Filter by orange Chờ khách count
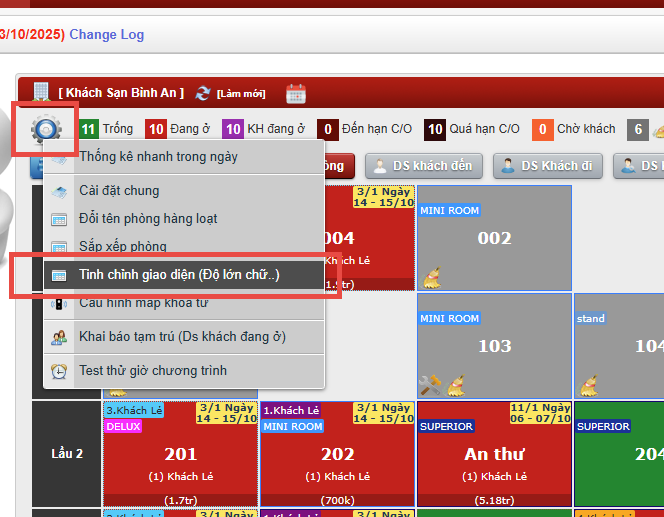The image size is (664, 517). click(541, 129)
